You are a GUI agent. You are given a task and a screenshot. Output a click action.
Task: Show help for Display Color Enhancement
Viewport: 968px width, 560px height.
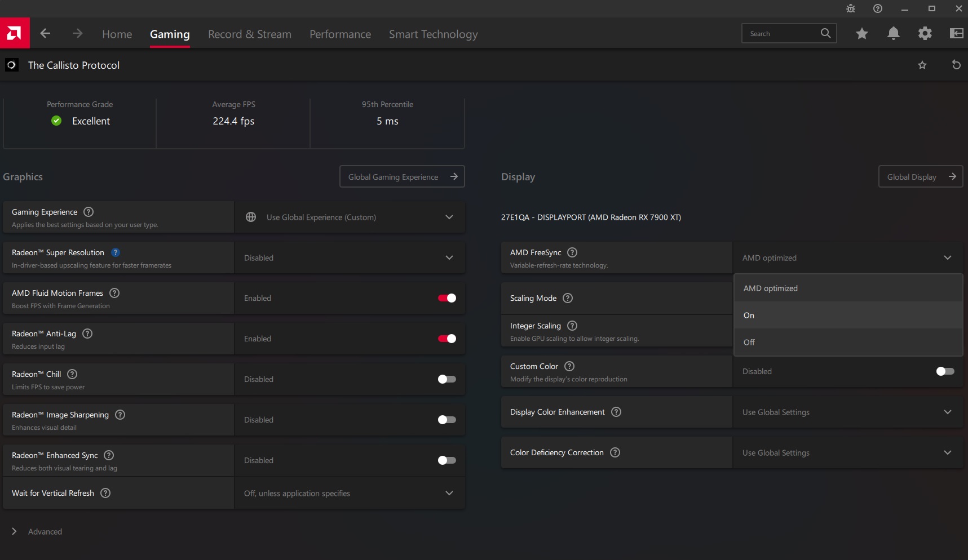pos(616,412)
